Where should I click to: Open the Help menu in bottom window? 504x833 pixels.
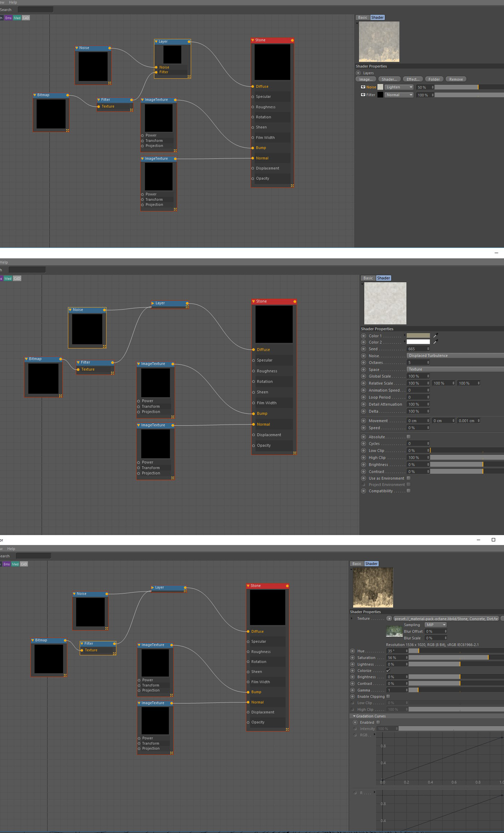(11, 549)
